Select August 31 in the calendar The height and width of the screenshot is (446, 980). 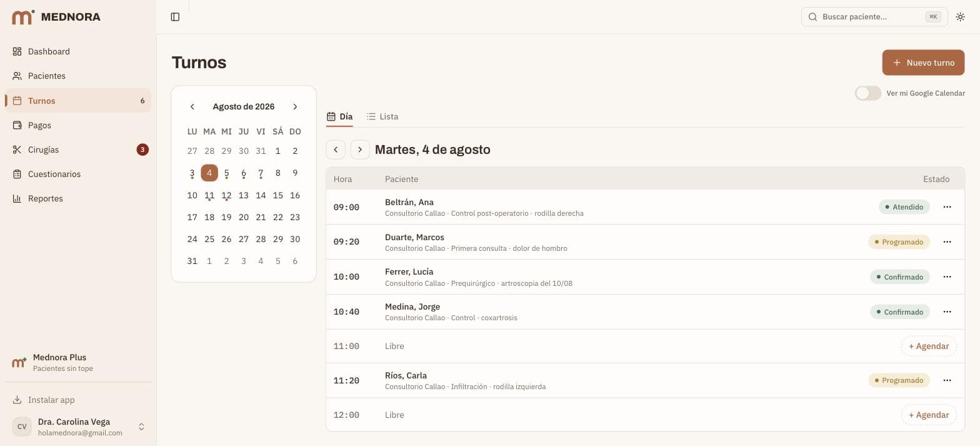(192, 261)
